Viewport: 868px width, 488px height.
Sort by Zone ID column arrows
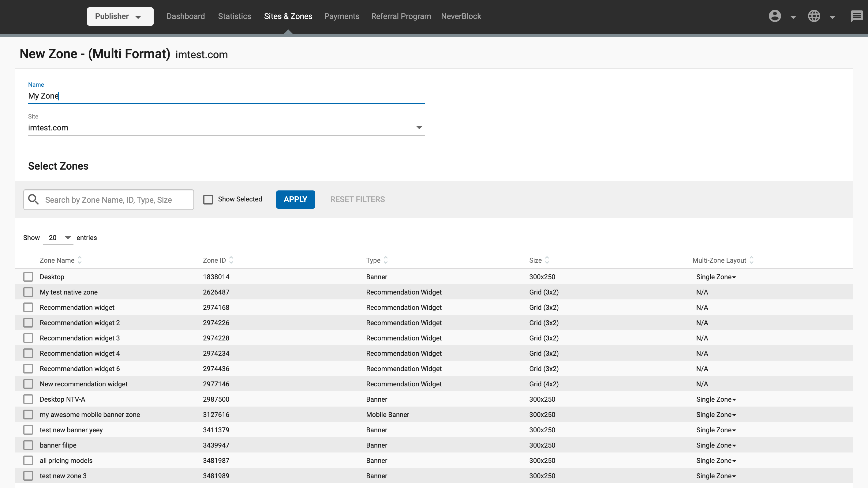[231, 260]
